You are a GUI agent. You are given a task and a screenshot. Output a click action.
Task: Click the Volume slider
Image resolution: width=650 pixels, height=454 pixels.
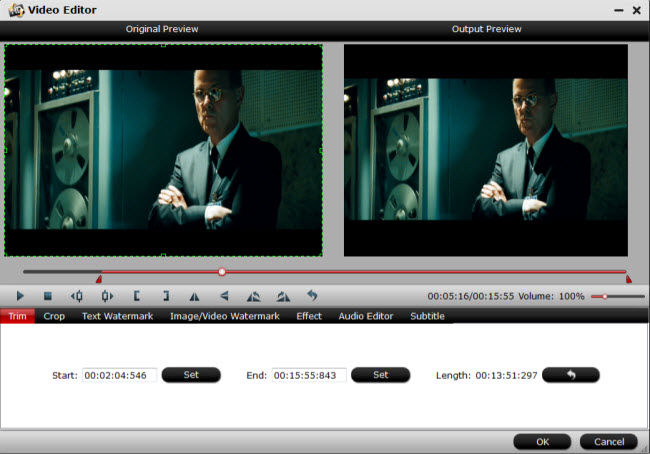click(617, 296)
